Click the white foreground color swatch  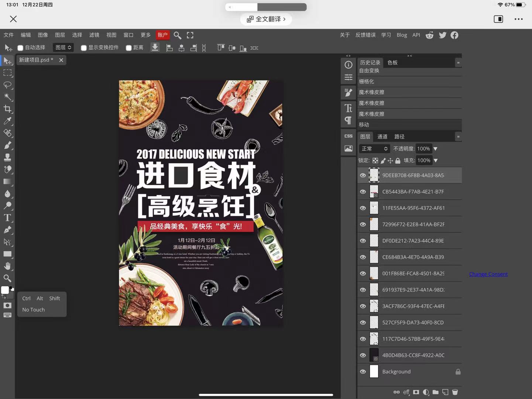click(5, 290)
